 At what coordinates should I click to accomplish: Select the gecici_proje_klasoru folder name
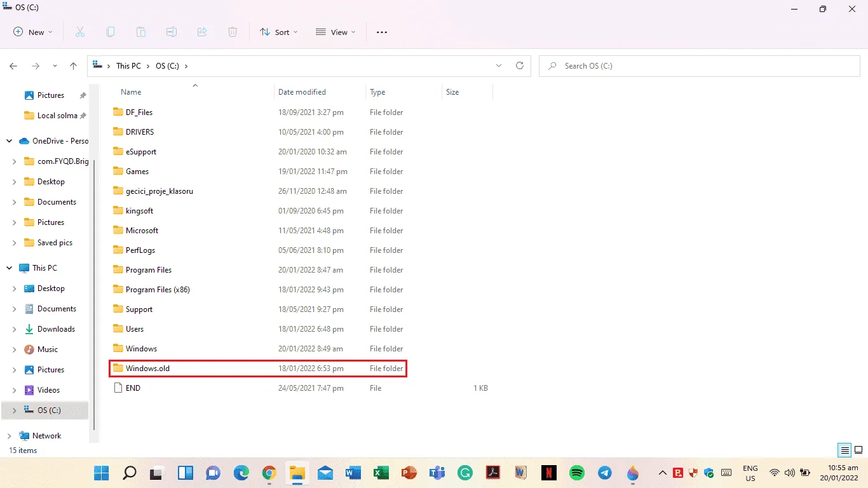159,191
